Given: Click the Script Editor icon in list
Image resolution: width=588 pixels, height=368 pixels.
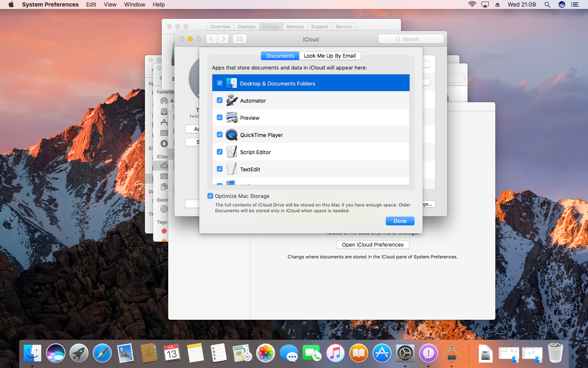Looking at the screenshot, I should click(x=232, y=152).
